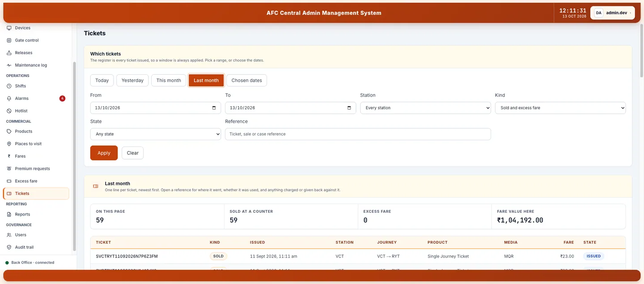Image resolution: width=644 pixels, height=284 pixels.
Task: Go to Premium requests
Action: click(36, 169)
